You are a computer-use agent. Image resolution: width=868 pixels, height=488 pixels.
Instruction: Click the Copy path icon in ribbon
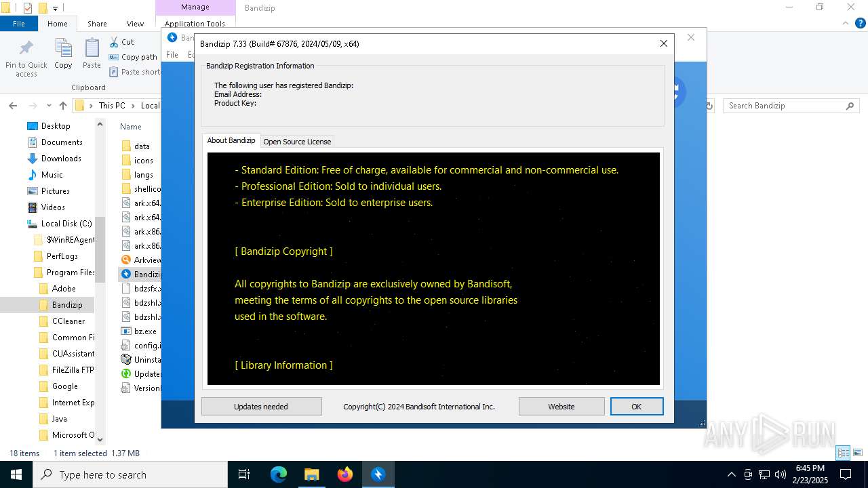(x=114, y=58)
